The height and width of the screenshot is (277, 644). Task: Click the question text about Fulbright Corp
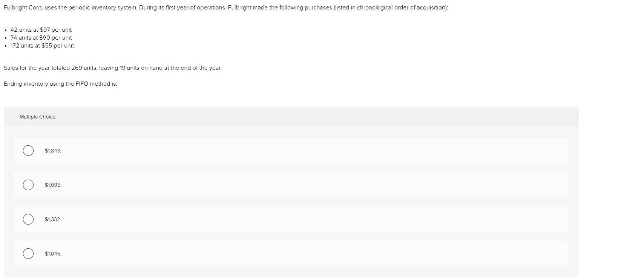pos(225,7)
